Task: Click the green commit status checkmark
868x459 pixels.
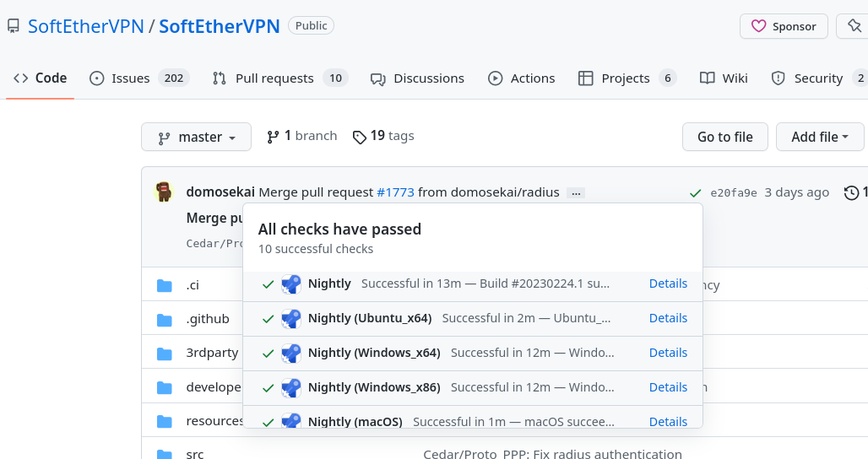Action: [x=695, y=193]
